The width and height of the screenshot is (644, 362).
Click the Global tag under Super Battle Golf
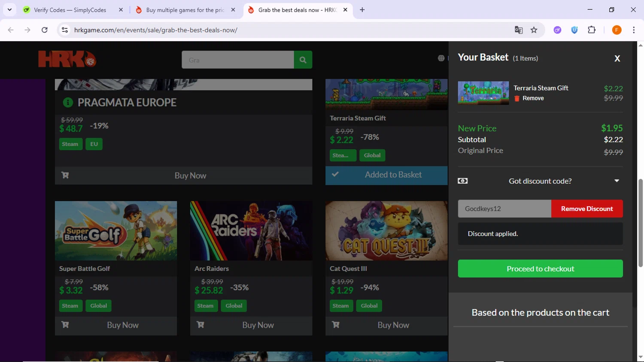click(99, 306)
